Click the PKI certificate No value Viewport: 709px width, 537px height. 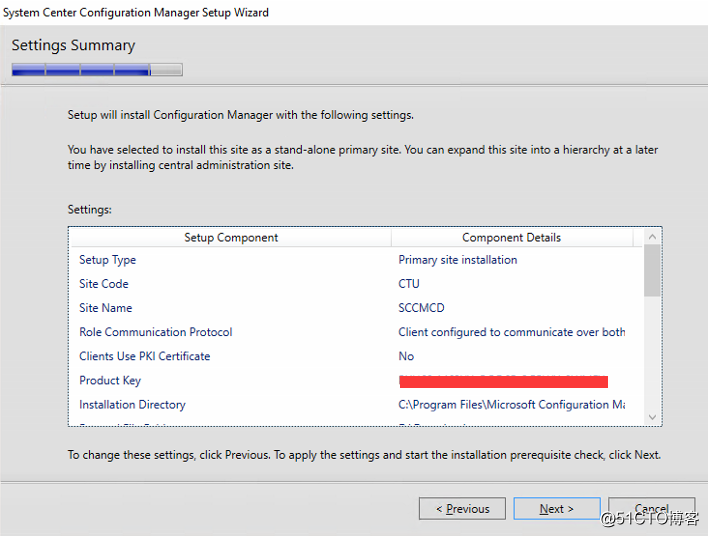pyautogui.click(x=406, y=356)
